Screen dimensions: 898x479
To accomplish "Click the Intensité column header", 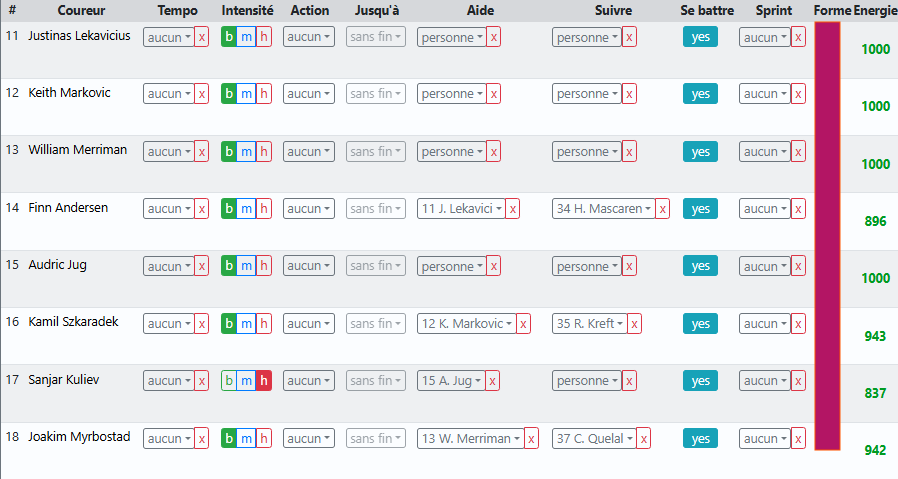I will (247, 11).
